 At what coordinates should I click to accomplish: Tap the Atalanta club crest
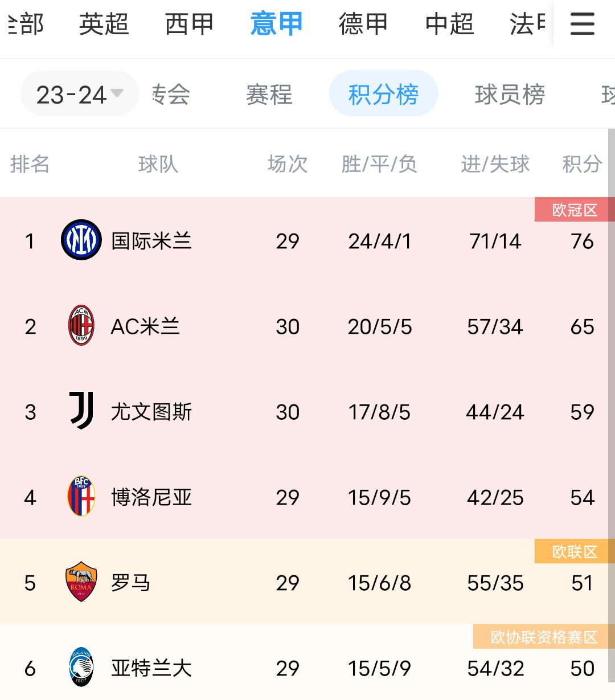[x=81, y=668]
